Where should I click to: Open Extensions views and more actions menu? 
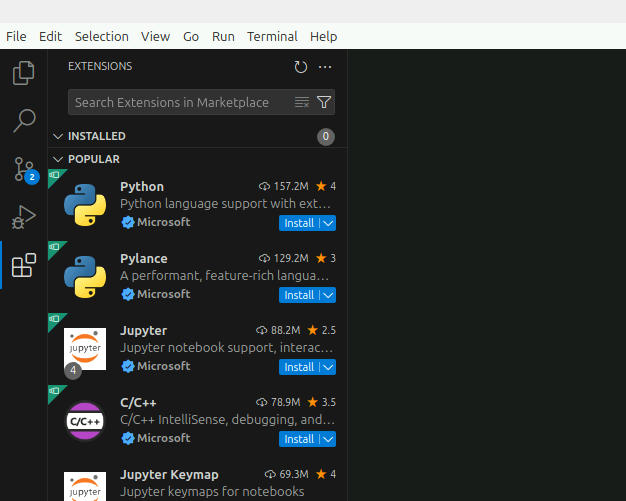point(325,67)
